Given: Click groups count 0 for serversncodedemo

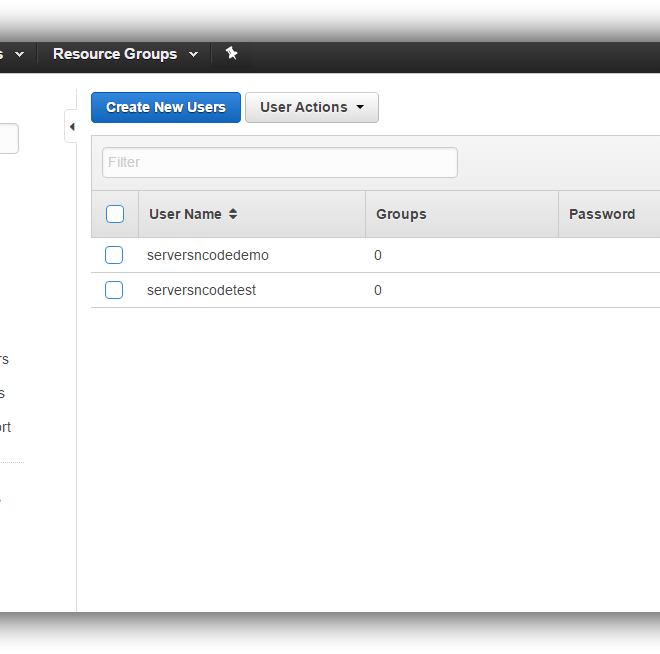Looking at the screenshot, I should point(378,255).
